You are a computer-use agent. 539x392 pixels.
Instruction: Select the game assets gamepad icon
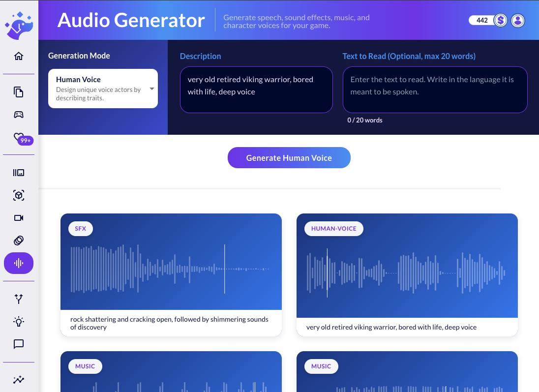tap(18, 114)
